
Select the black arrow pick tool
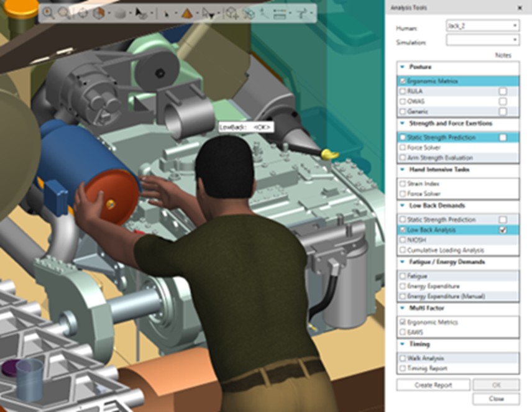140,14
